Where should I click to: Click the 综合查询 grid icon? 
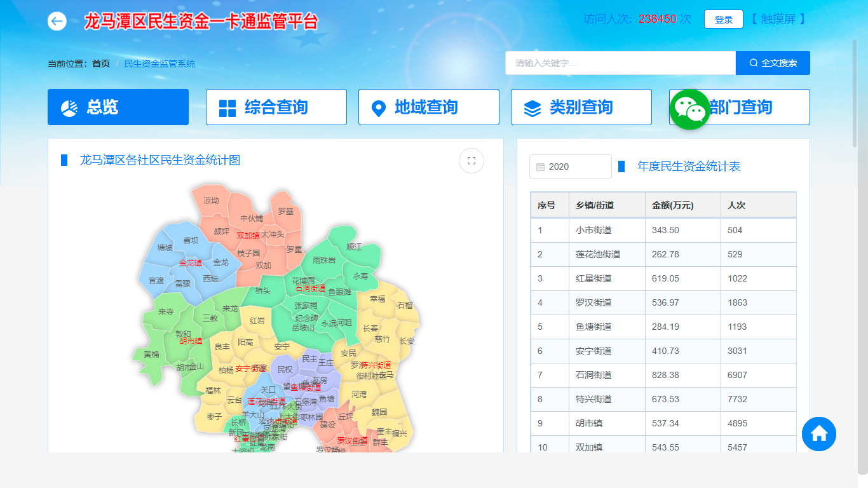[227, 108]
